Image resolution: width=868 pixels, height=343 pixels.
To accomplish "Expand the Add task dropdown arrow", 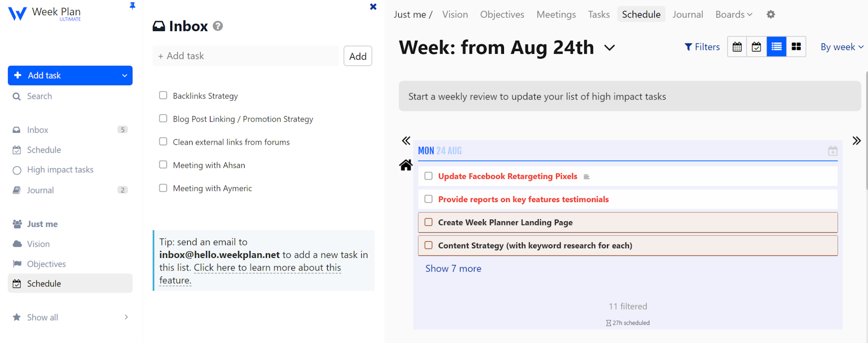I will [125, 76].
